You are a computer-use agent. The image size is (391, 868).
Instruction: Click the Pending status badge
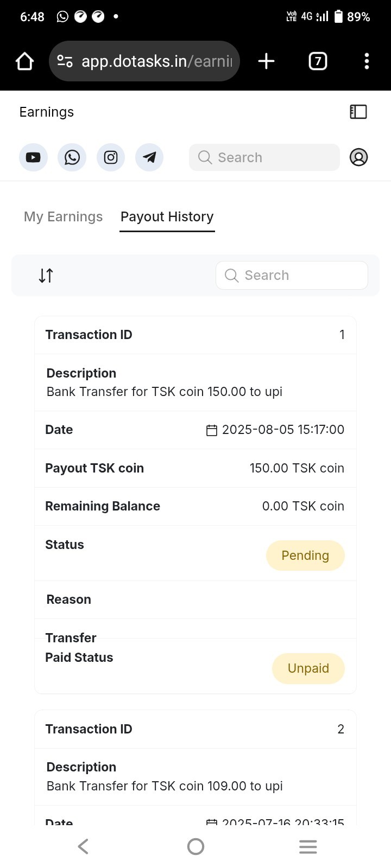click(x=305, y=556)
